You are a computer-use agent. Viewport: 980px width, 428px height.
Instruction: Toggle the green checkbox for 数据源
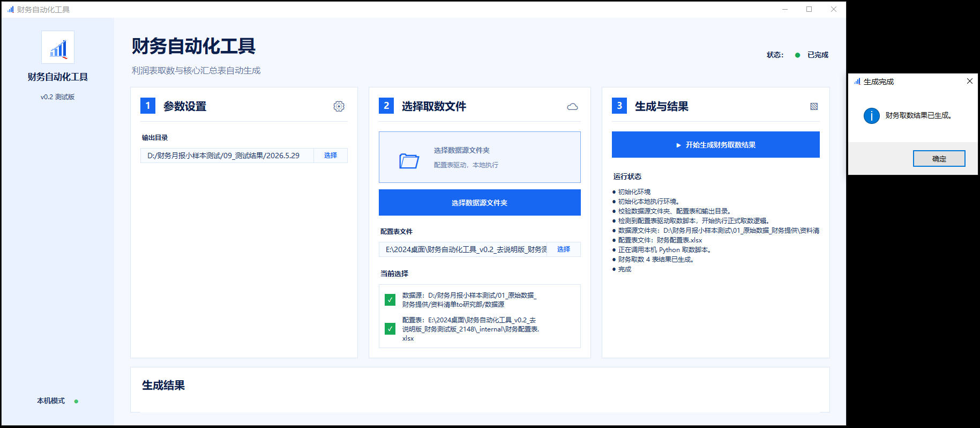(390, 300)
